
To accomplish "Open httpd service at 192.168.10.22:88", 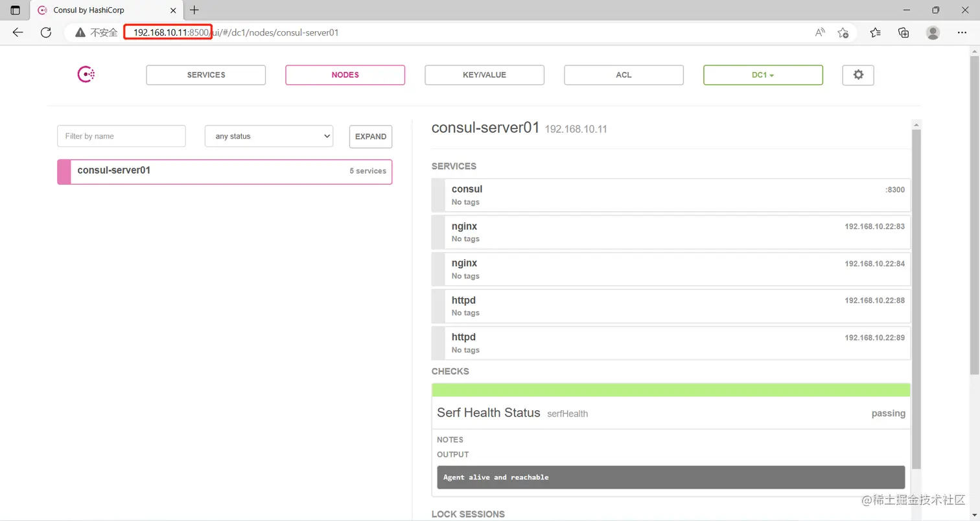I will [x=671, y=306].
